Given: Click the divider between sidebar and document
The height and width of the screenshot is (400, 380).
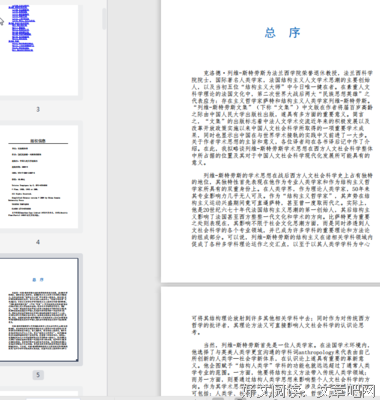Looking at the screenshot, I should [108, 200].
